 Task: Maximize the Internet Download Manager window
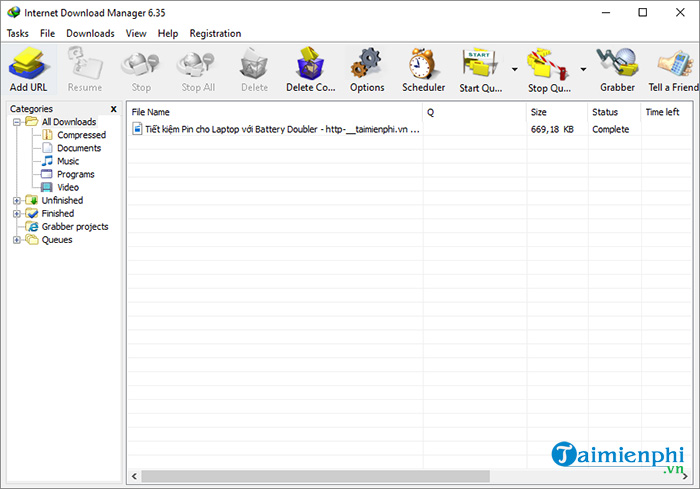tap(642, 13)
